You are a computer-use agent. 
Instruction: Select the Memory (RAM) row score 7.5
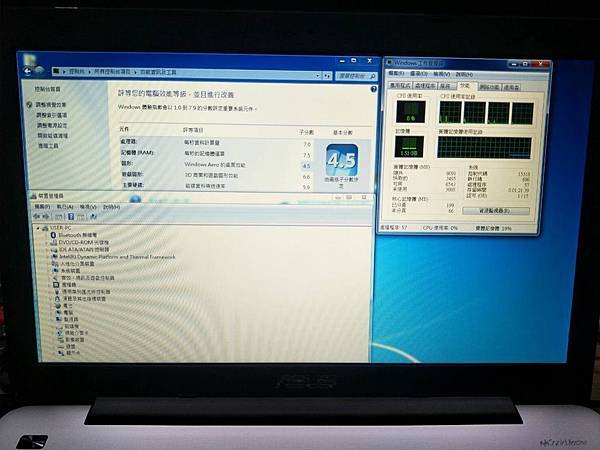(307, 155)
